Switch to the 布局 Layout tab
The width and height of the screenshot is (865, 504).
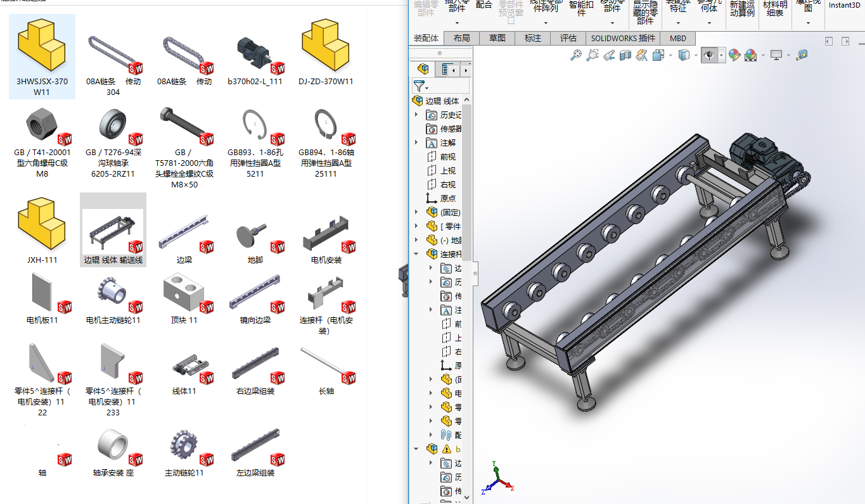(462, 38)
